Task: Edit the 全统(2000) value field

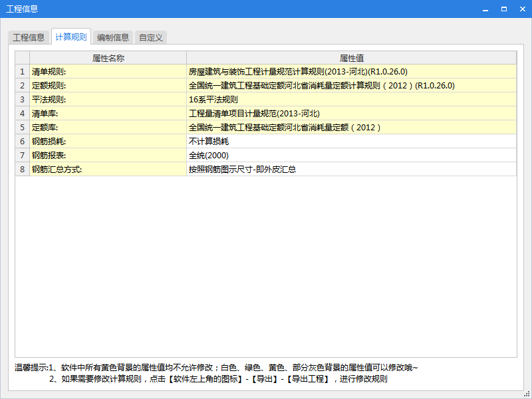Action: tap(352, 155)
